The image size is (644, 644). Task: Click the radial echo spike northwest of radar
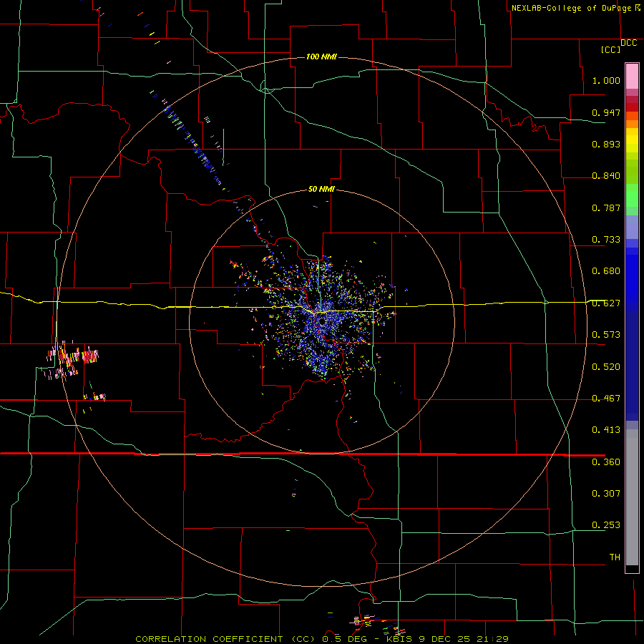193,144
